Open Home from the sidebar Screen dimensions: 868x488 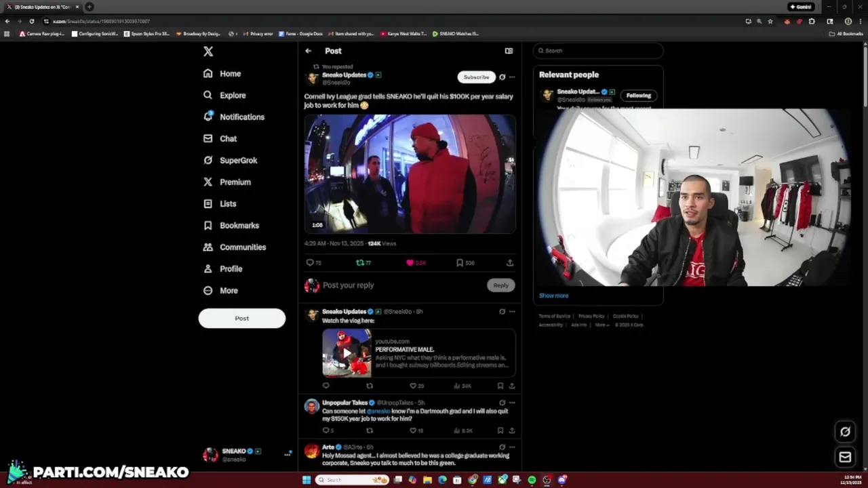pos(222,73)
